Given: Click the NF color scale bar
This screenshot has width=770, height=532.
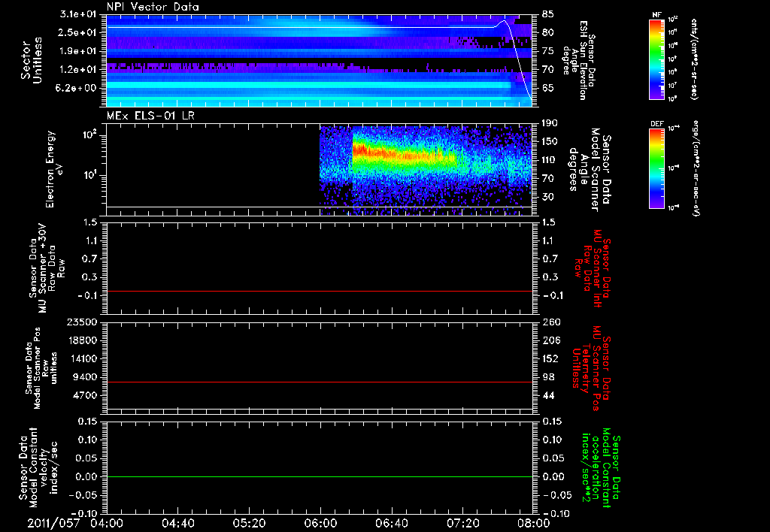Looking at the screenshot, I should tap(656, 59).
